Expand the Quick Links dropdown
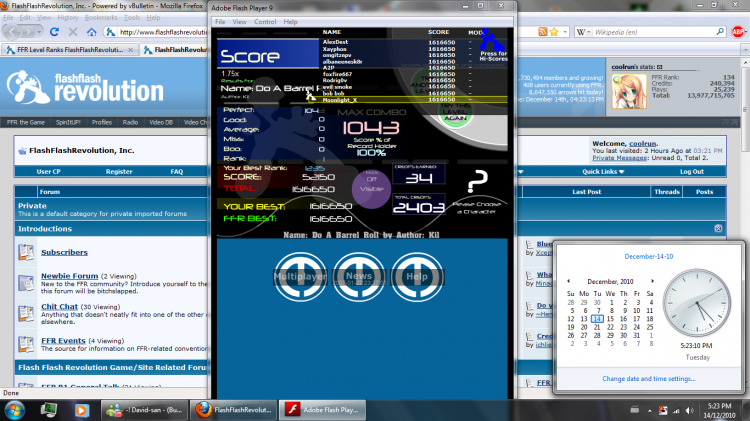The width and height of the screenshot is (750, 421). pos(603,172)
